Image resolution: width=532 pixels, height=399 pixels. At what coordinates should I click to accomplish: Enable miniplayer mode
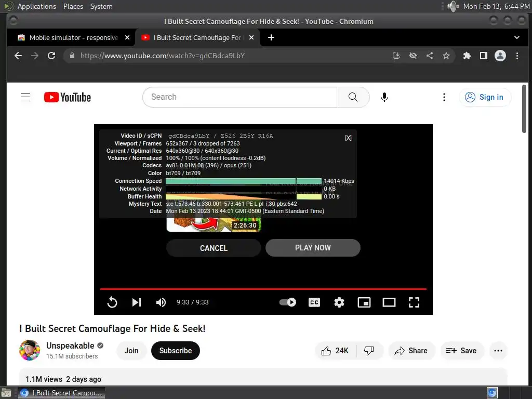(x=364, y=302)
